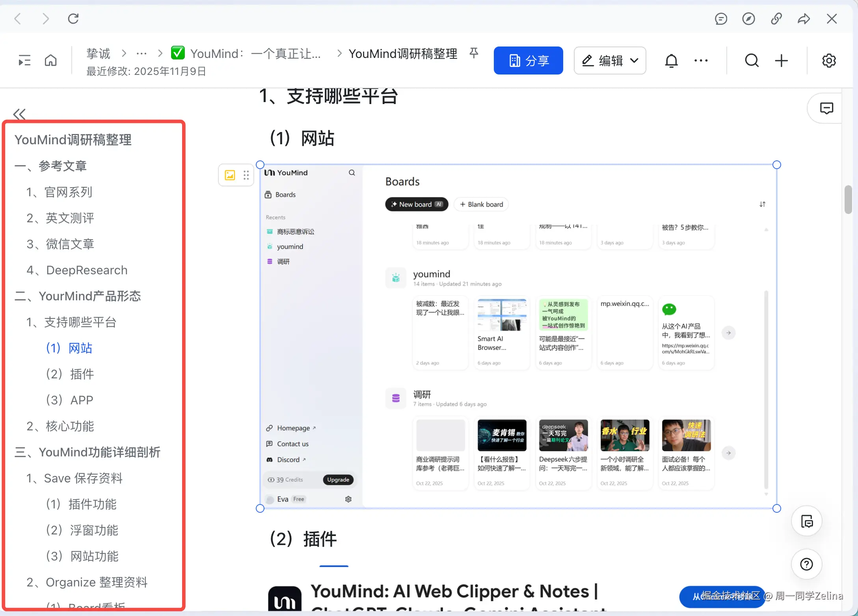Click the YouMind调研稿整理 breadcrumb title
858x616 pixels.
(403, 54)
